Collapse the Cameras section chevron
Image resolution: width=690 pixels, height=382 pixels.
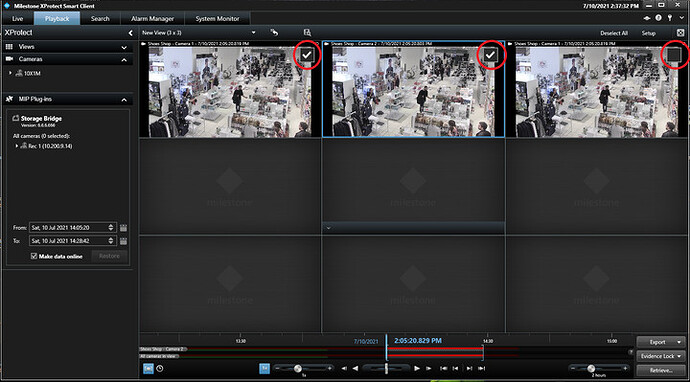click(x=124, y=59)
